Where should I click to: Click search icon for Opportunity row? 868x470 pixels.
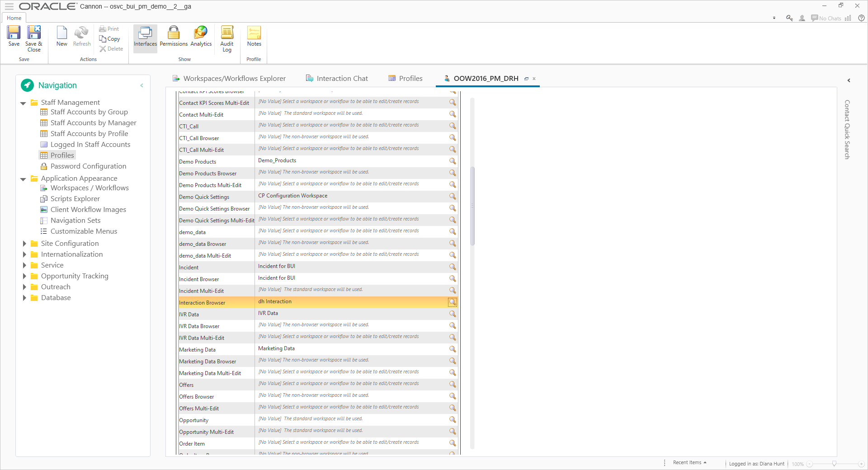tap(453, 419)
